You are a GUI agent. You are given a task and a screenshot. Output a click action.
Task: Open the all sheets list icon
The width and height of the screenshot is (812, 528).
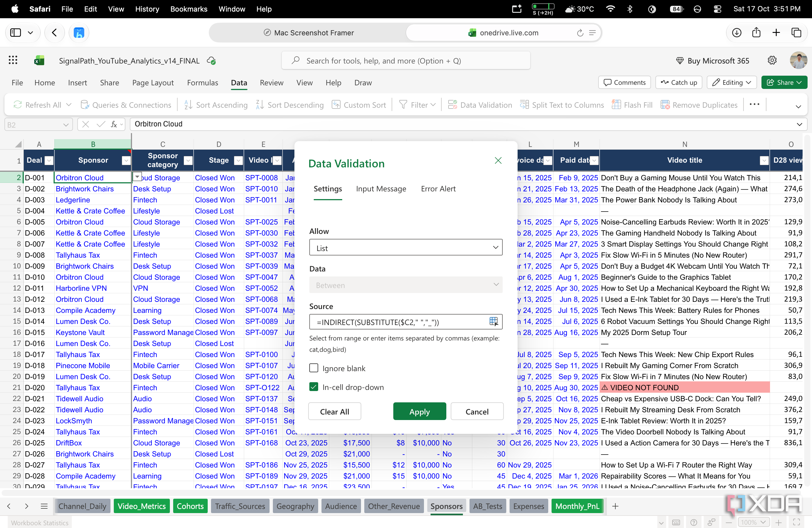(x=44, y=506)
